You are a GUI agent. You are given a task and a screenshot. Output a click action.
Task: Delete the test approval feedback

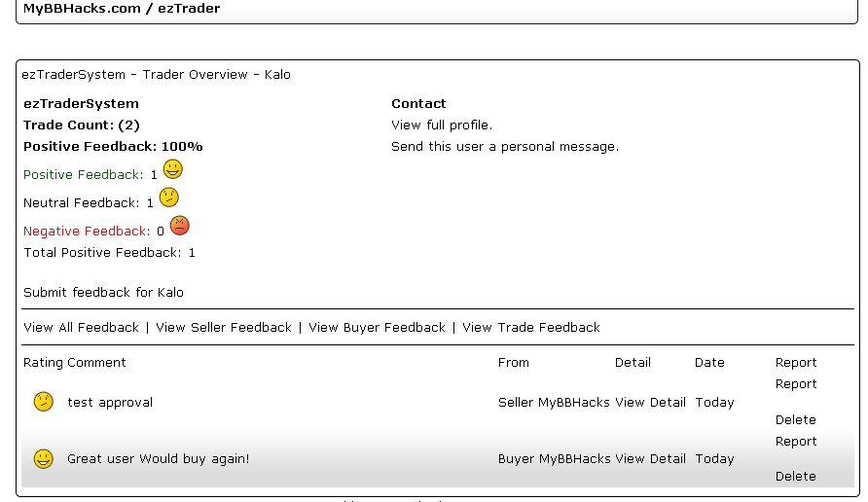pos(796,420)
